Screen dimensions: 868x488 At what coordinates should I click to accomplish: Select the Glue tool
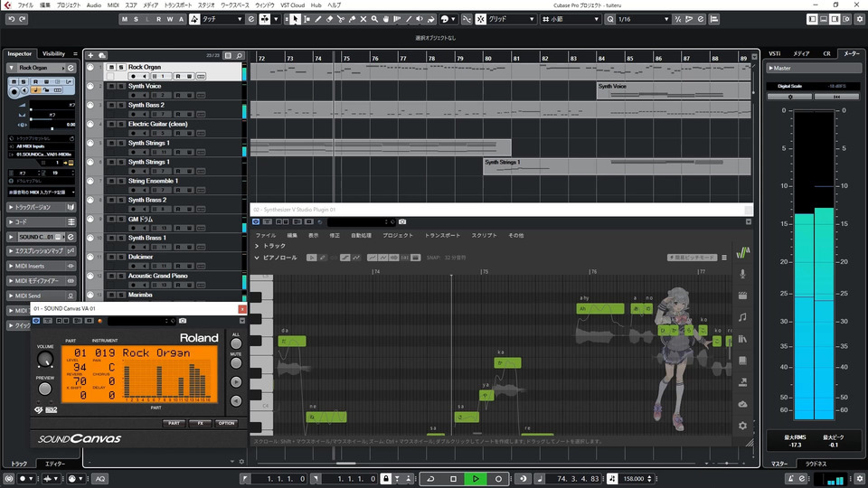pos(352,19)
